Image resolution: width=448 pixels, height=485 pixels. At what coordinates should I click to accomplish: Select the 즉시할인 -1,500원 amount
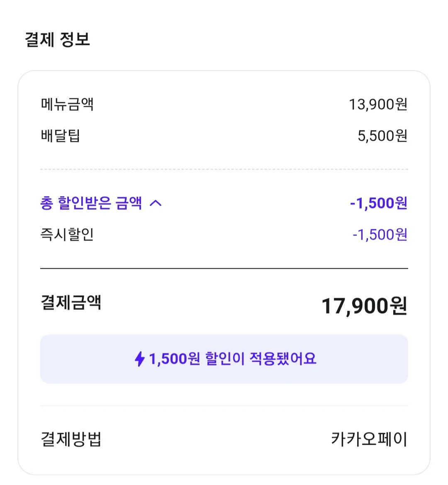(380, 235)
